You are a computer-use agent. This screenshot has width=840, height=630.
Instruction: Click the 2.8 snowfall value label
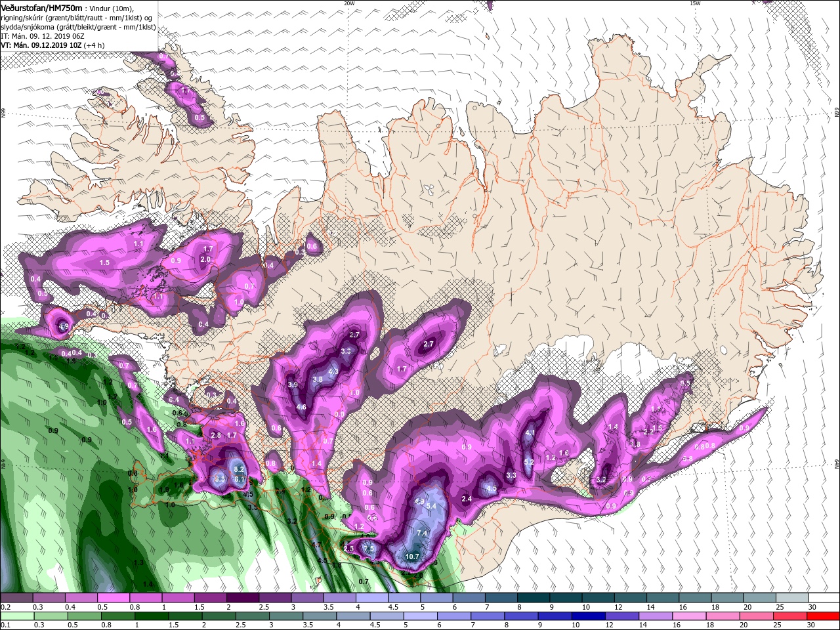point(216,435)
